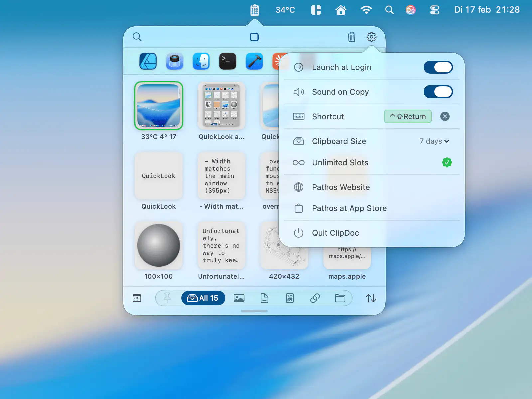Screen dimensions: 532x399
Task: Select the 100×100 sphere clipboard thumbnail
Action: pyautogui.click(x=159, y=246)
